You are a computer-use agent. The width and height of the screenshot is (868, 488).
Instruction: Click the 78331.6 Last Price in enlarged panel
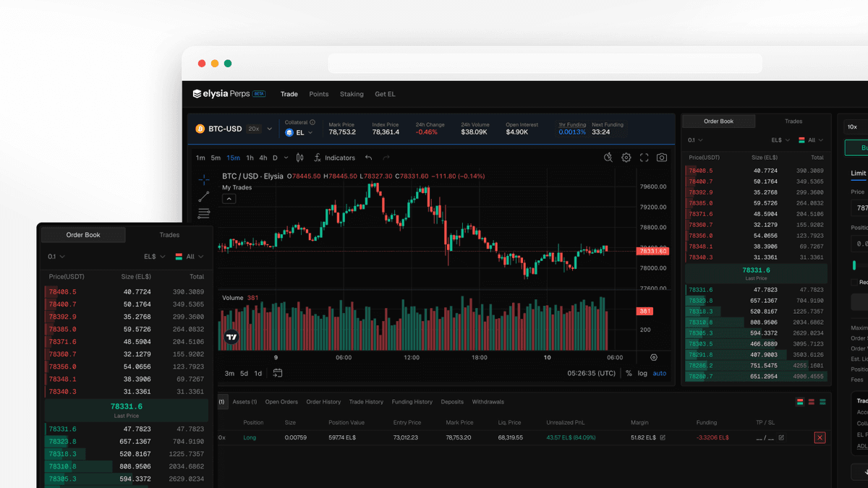[127, 410]
